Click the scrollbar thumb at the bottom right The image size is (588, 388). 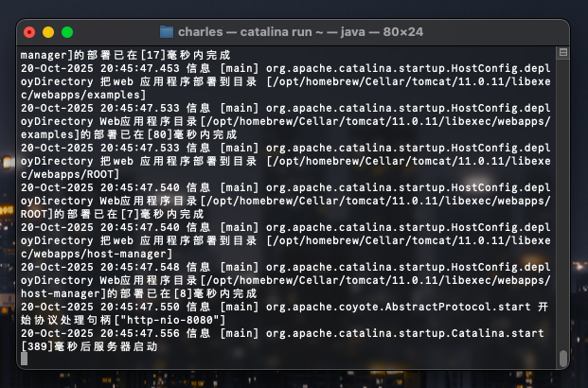pyautogui.click(x=562, y=359)
